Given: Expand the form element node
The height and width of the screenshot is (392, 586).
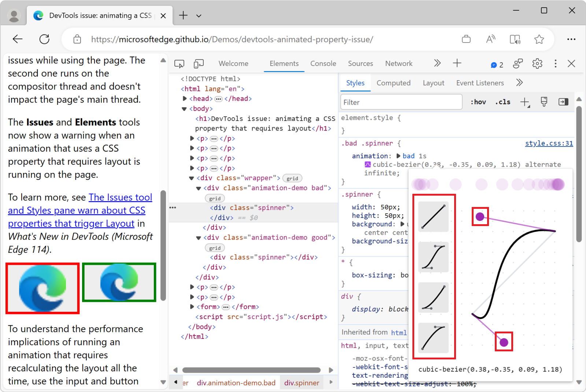Looking at the screenshot, I should [192, 307].
